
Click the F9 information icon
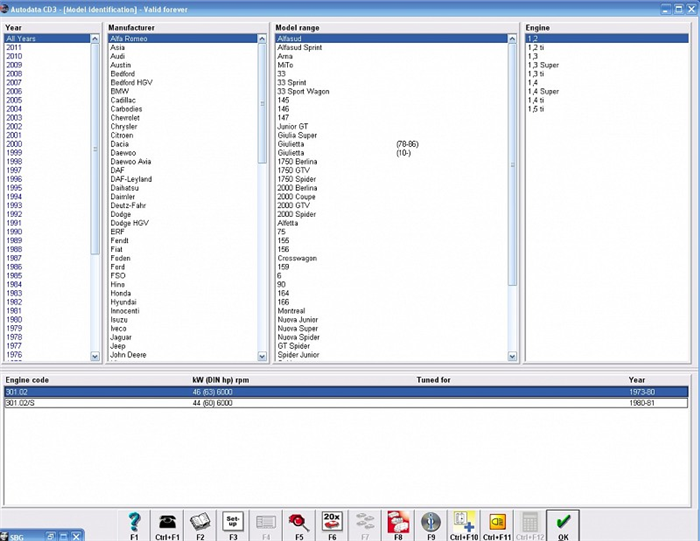coord(431,525)
